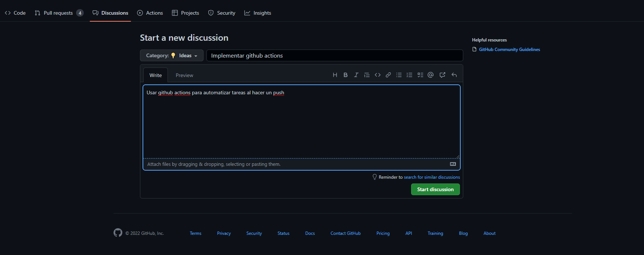644x255 pixels.
Task: Mention a user with the @ icon
Action: [431, 75]
